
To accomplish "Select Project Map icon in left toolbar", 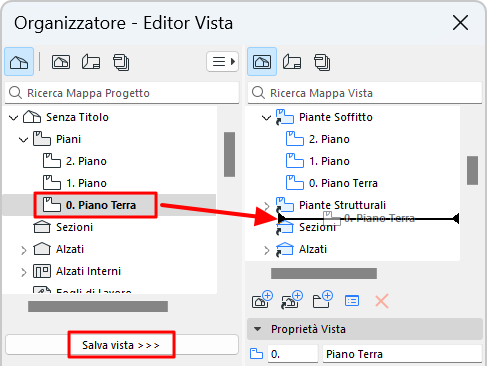I will coord(19,62).
